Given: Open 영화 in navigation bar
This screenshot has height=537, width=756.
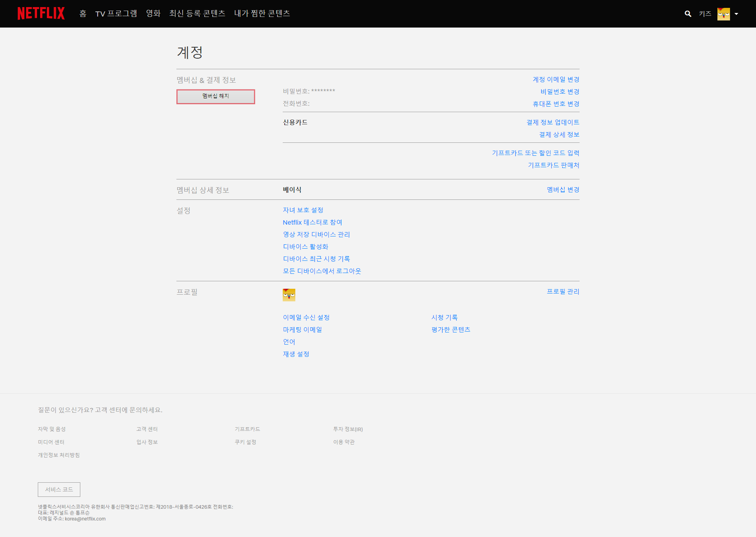Looking at the screenshot, I should pos(153,13).
